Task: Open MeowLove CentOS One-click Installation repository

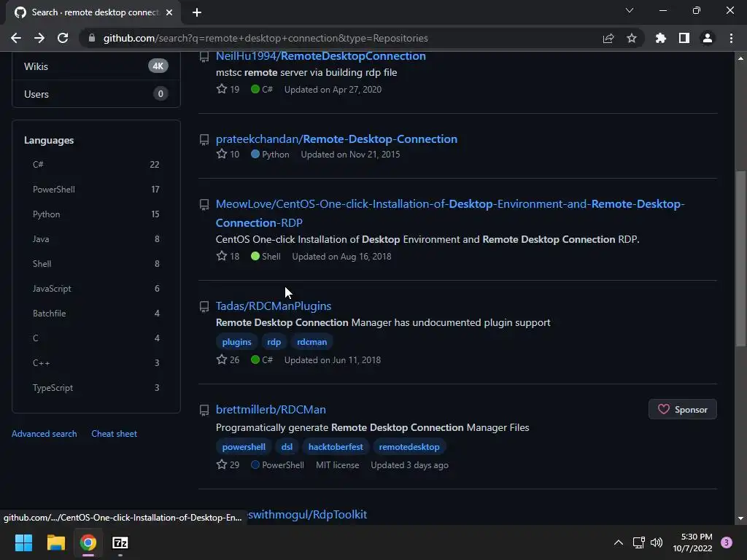Action: tap(449, 214)
